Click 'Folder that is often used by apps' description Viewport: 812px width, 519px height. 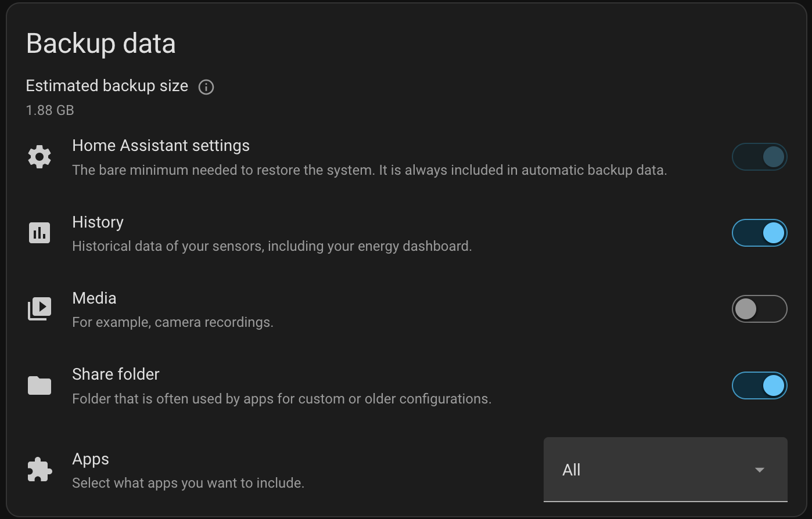(x=282, y=399)
